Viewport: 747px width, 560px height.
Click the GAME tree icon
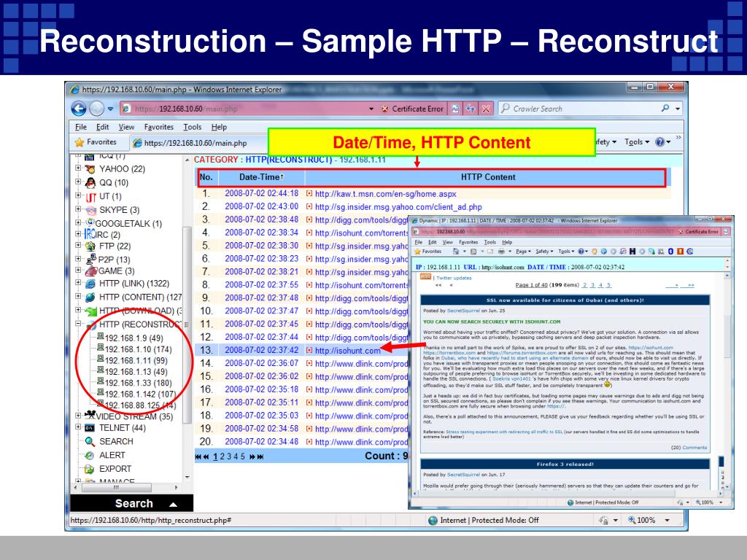coord(90,271)
